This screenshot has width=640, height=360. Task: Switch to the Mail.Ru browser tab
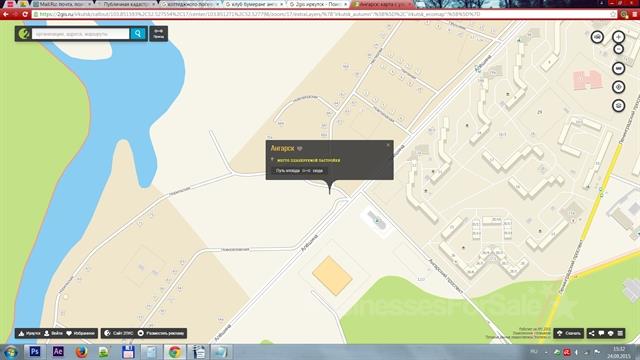click(62, 4)
